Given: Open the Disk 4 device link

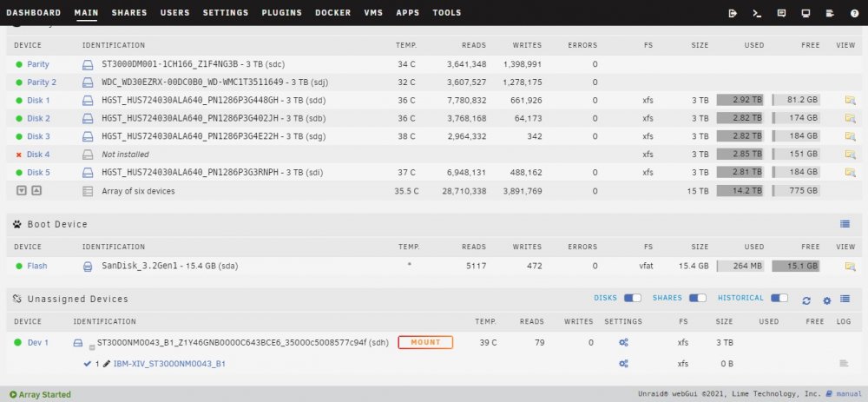Looking at the screenshot, I should pyautogui.click(x=39, y=155).
